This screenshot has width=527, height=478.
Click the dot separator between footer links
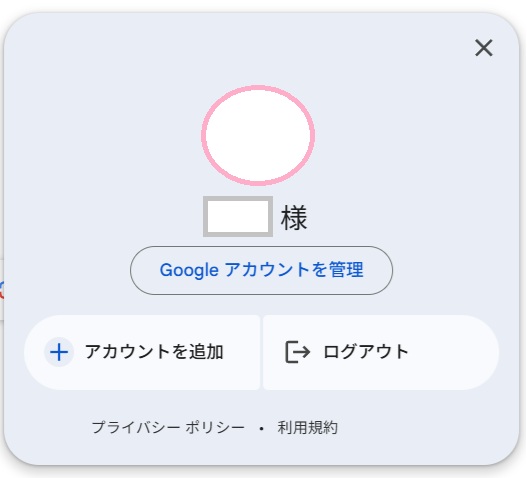[x=261, y=429]
